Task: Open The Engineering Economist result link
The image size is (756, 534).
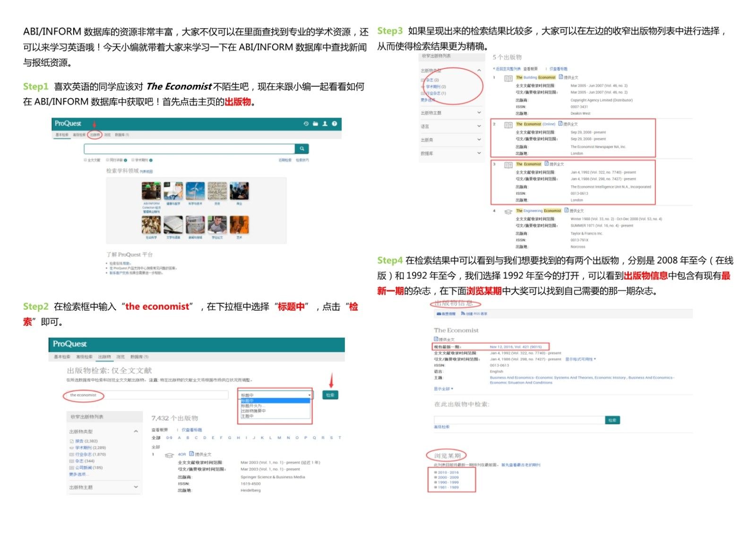Action: [539, 211]
